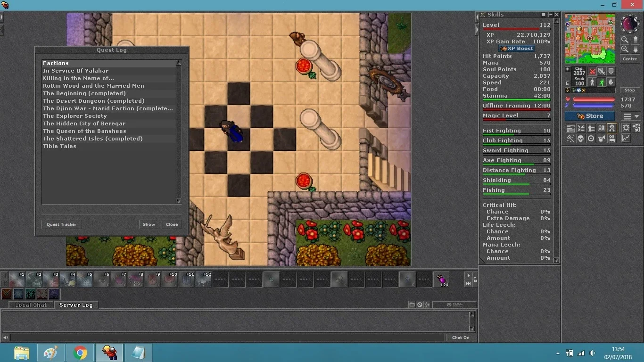Click the red health bar

click(x=594, y=99)
